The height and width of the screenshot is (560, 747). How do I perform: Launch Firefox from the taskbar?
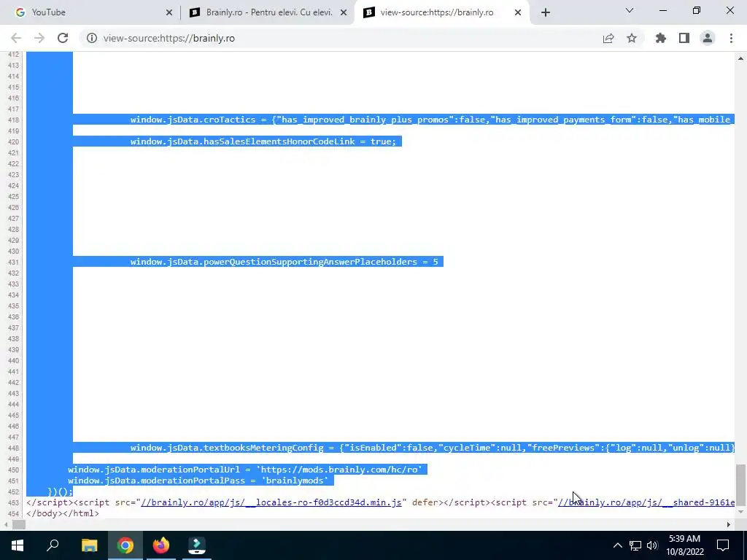(x=161, y=545)
